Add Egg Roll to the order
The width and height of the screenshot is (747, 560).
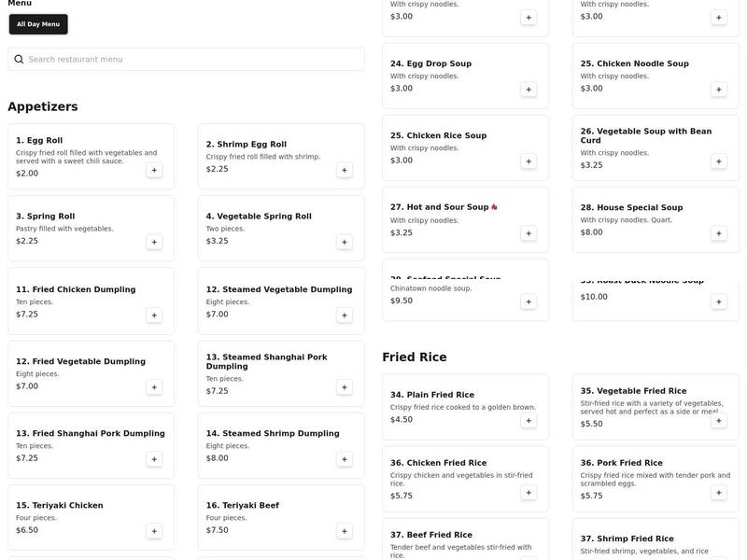154,170
